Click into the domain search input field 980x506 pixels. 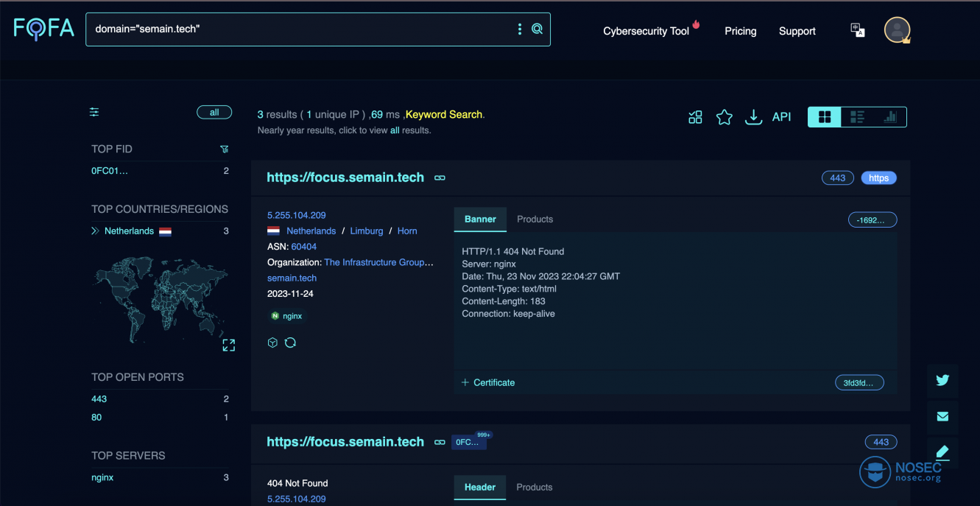[x=302, y=29]
